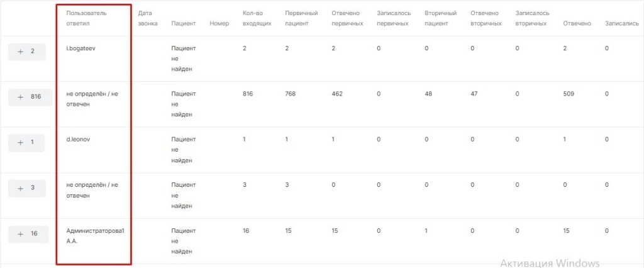Expand the Администраторова1 А.А. row with 16
The height and width of the screenshot is (268, 644).
coord(28,233)
